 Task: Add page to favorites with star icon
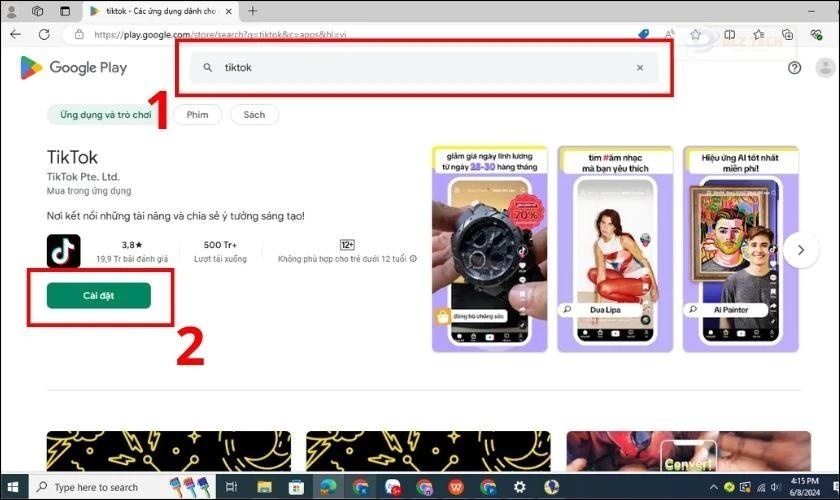[x=695, y=34]
